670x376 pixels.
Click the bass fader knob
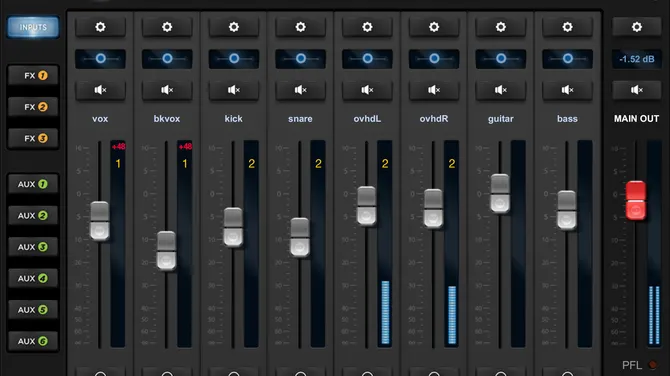566,210
